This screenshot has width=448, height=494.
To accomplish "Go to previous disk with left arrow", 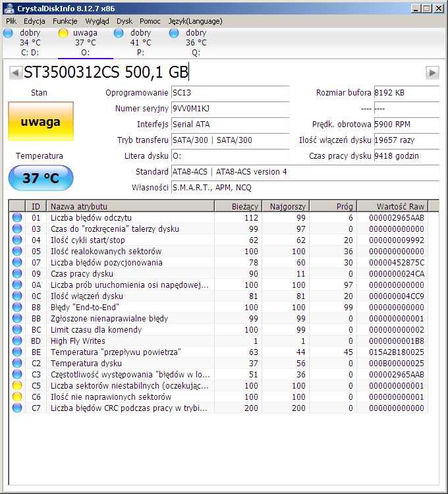I will 15,72.
